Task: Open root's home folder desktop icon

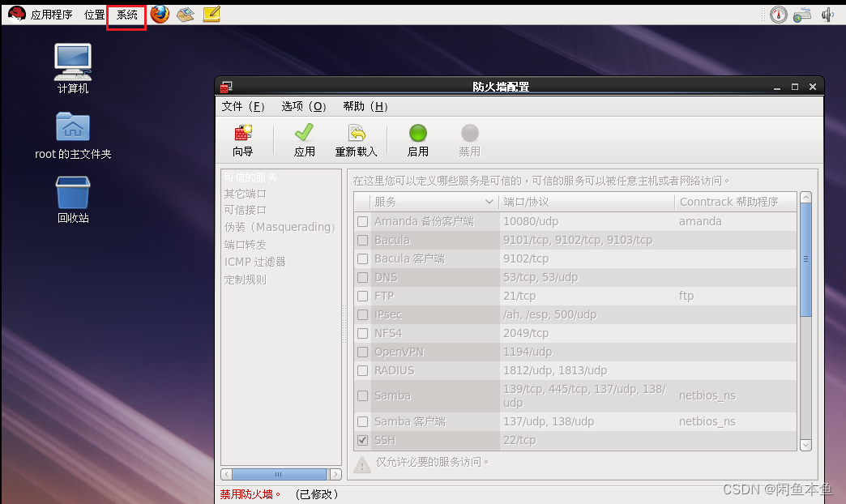Action: pos(73,136)
